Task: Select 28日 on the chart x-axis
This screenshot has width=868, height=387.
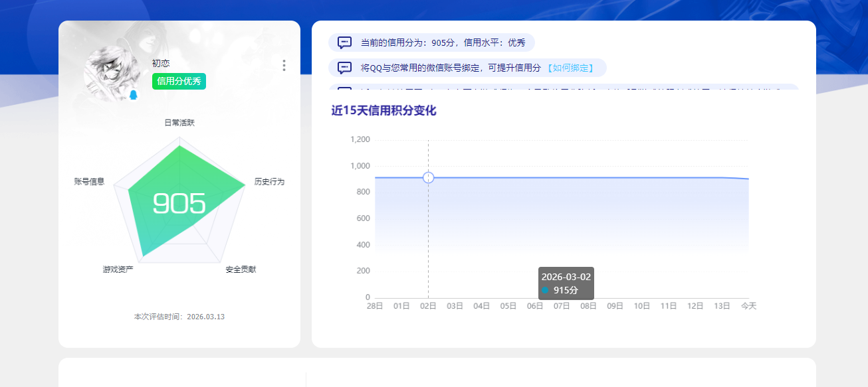Action: 374,306
